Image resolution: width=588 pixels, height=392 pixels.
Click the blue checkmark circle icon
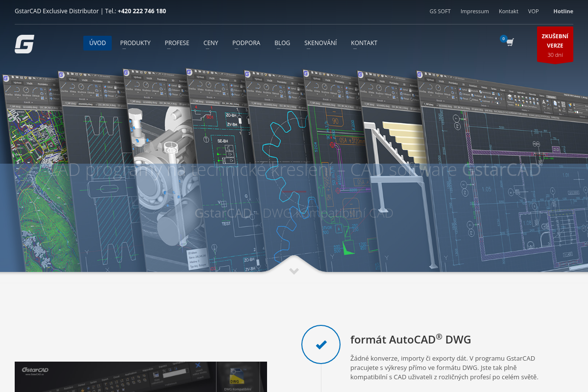point(321,344)
